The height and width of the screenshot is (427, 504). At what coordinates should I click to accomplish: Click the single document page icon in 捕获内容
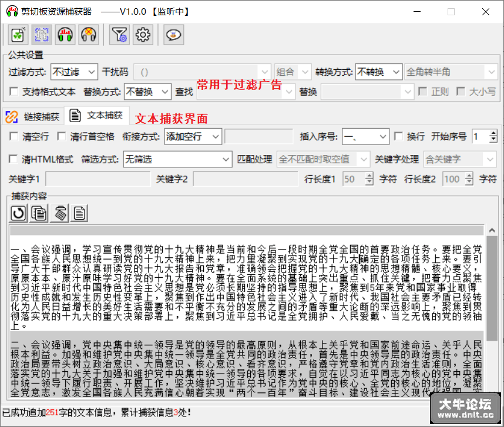pyautogui.click(x=79, y=213)
